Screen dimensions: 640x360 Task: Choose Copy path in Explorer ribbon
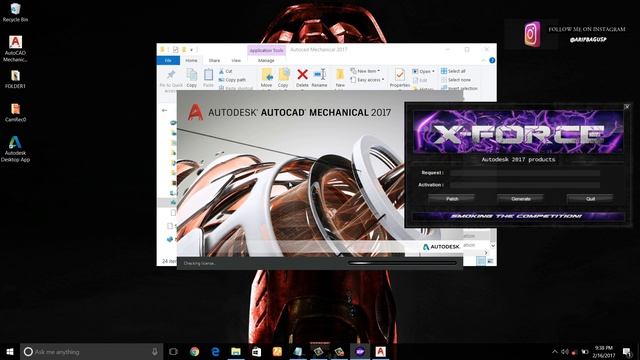pyautogui.click(x=232, y=80)
